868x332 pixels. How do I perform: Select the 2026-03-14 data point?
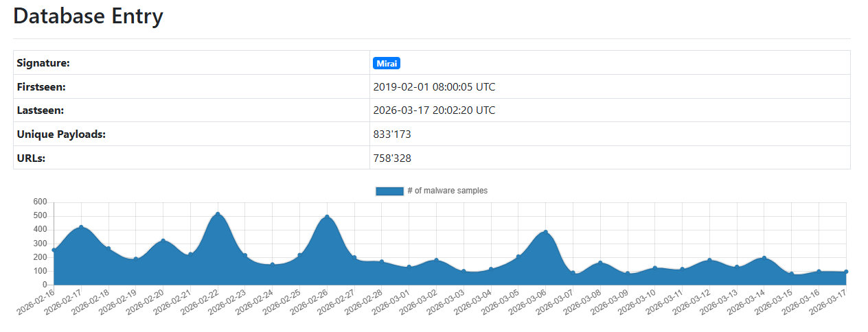[764, 259]
